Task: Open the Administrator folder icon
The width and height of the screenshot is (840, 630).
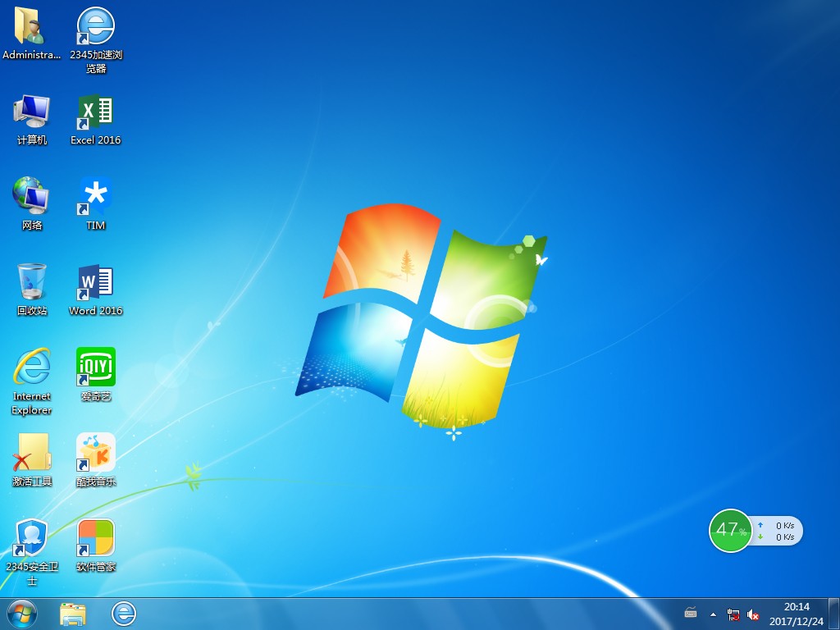Action: [x=31, y=33]
